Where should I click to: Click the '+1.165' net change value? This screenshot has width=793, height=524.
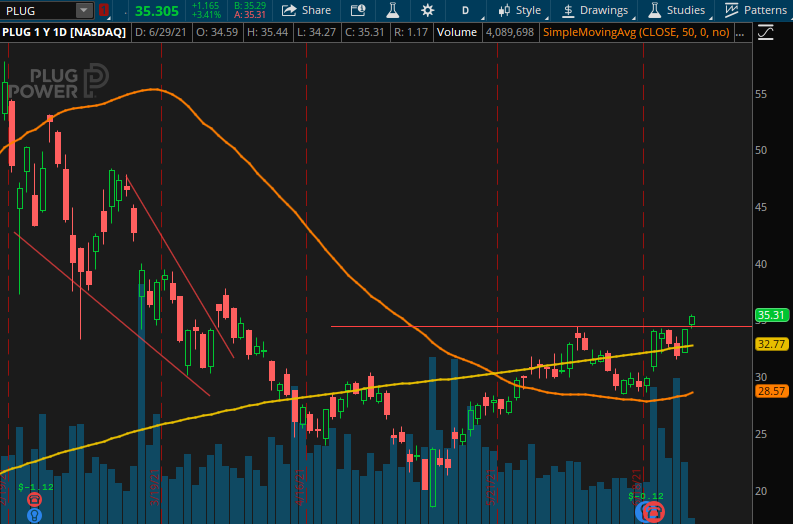coord(205,6)
